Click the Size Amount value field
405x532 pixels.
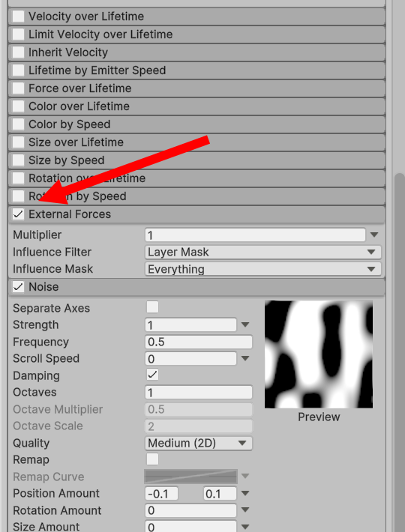pyautogui.click(x=190, y=526)
